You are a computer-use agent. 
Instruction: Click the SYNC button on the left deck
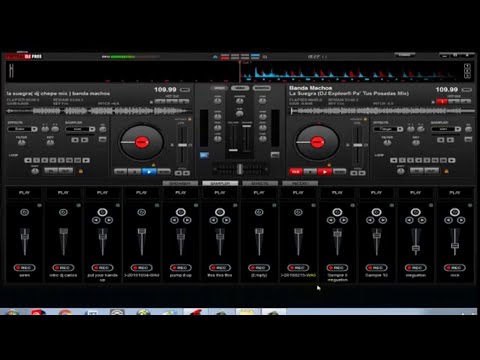click(164, 172)
